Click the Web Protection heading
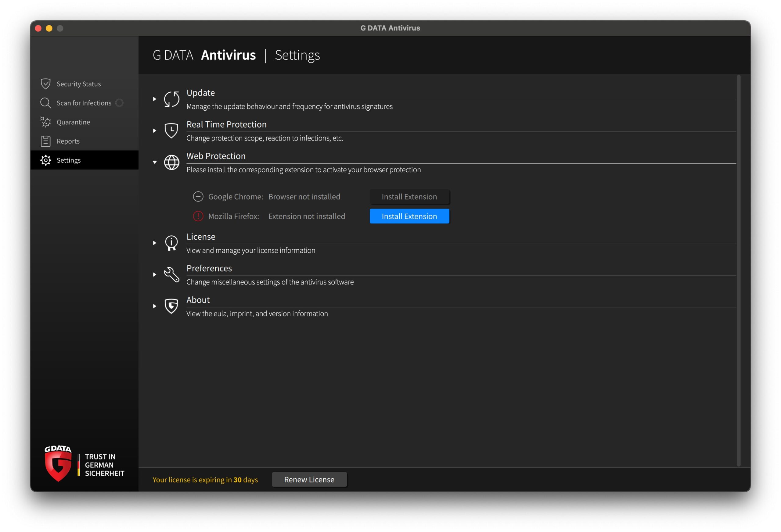Viewport: 781px width, 532px height. (x=216, y=156)
